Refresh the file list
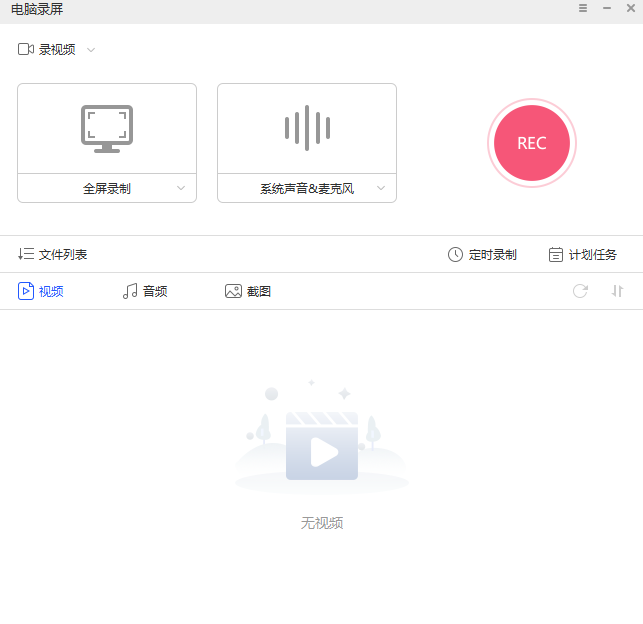 pos(580,291)
